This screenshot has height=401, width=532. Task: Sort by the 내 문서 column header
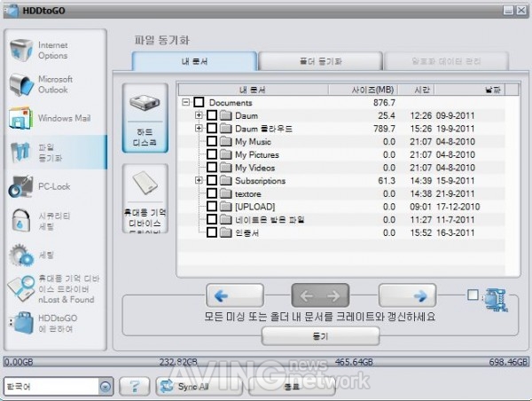[x=253, y=90]
